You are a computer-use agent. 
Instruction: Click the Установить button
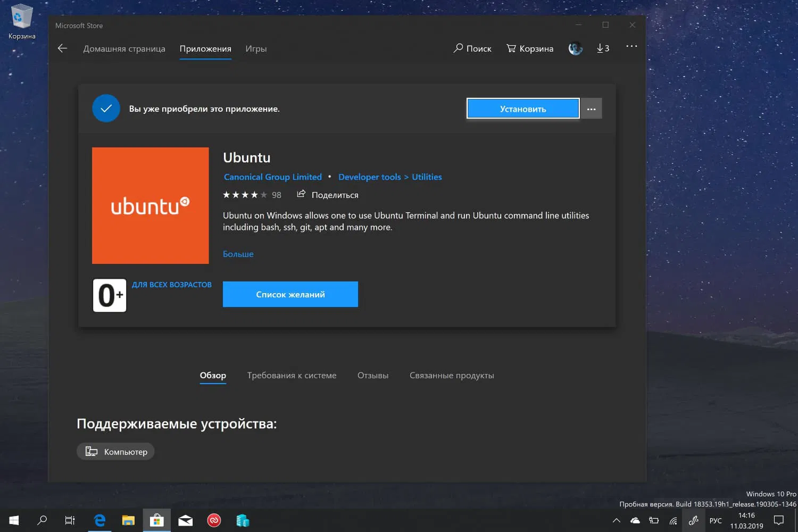[522, 109]
